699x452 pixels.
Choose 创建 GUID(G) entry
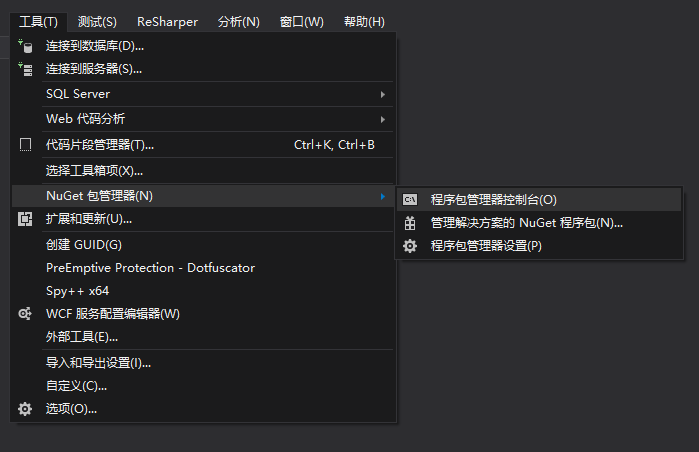(203, 245)
